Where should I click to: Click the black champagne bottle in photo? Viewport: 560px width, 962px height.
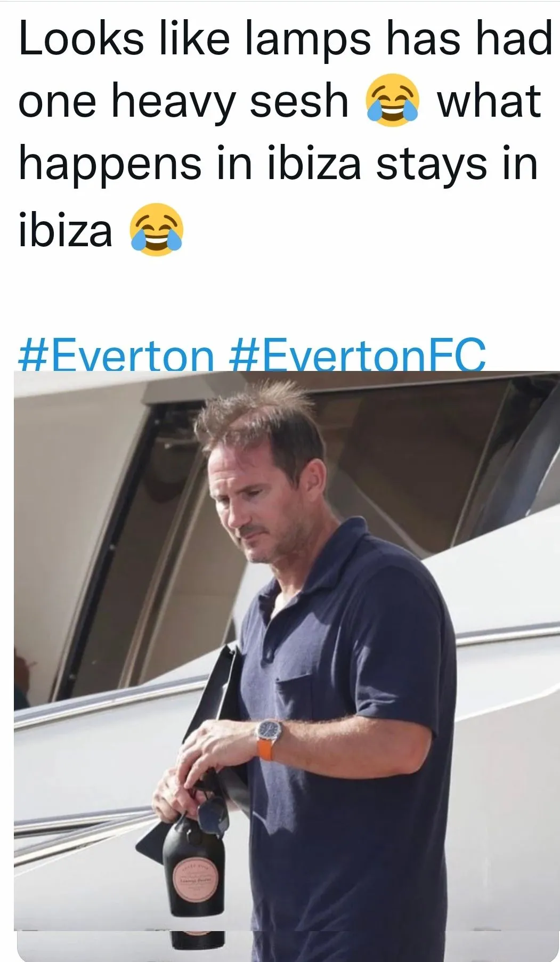[193, 868]
